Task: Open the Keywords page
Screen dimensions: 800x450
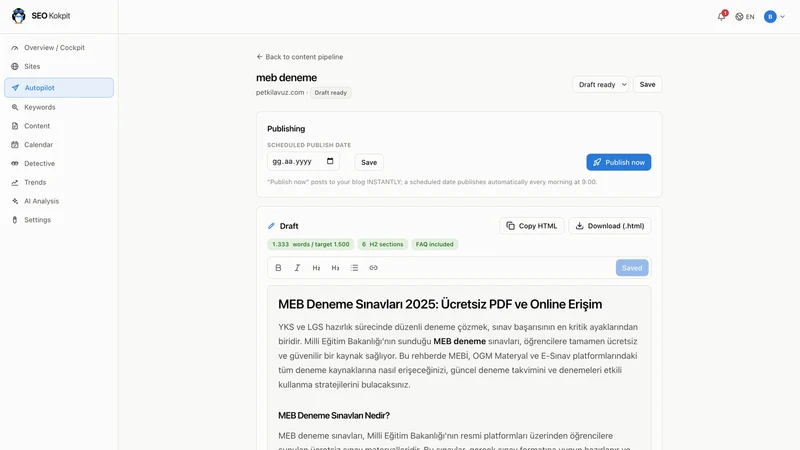Action: coord(59,107)
